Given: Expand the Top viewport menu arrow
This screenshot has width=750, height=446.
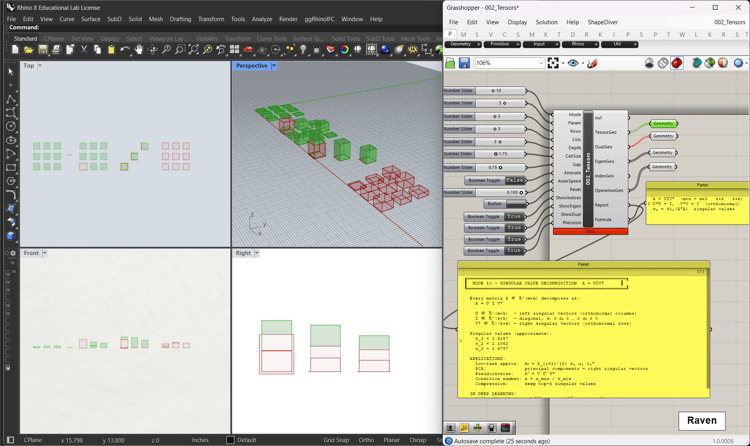Looking at the screenshot, I should (x=41, y=66).
